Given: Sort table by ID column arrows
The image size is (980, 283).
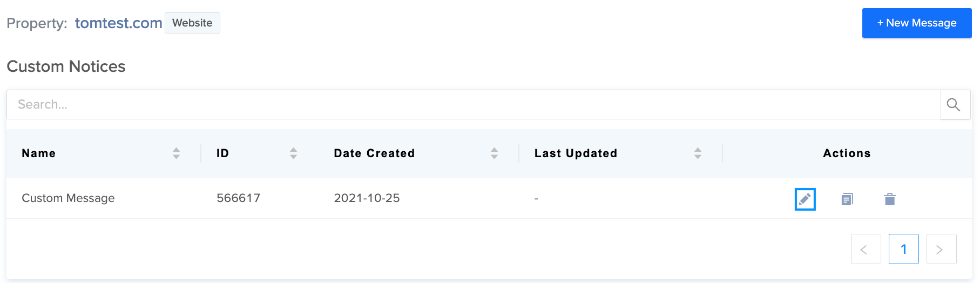Looking at the screenshot, I should click(293, 153).
